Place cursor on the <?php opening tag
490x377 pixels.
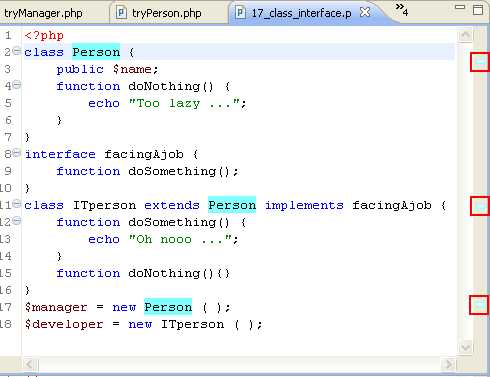pyautogui.click(x=44, y=35)
